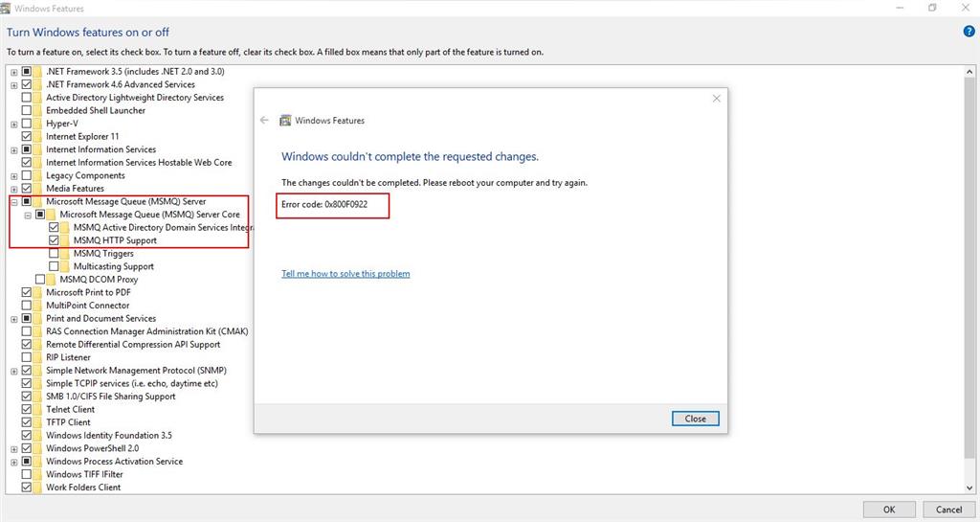980x522 pixels.
Task: Select the 'Windows TIFF IFilter' row
Action: [84, 474]
